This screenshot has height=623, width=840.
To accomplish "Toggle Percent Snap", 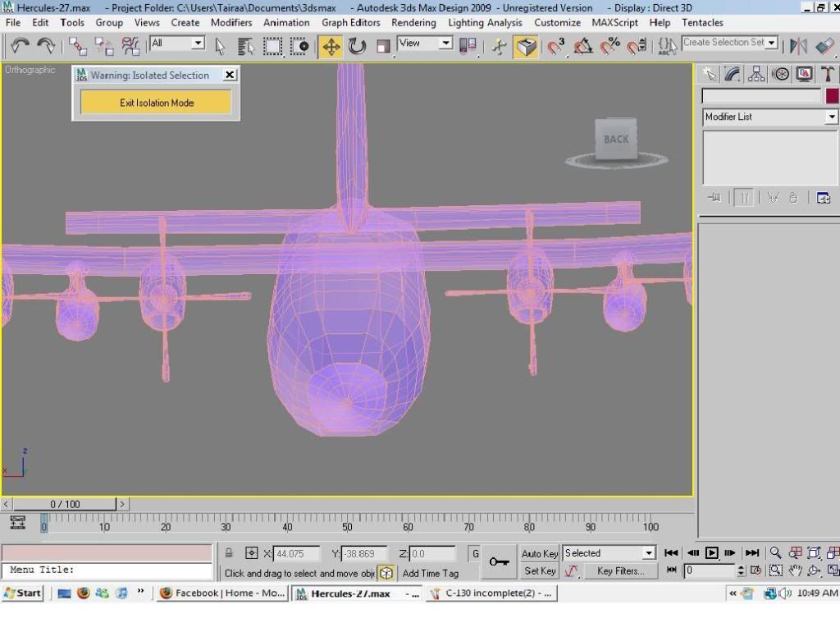I will point(609,47).
